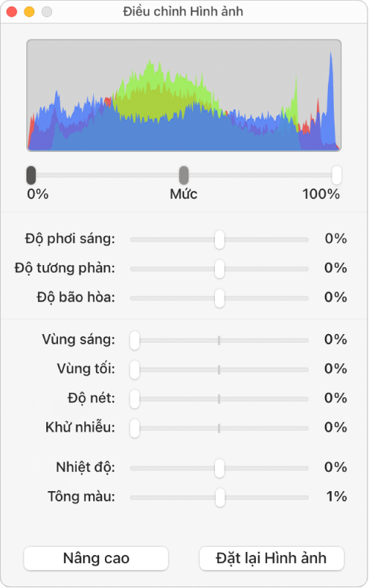Click the white point levels handle
This screenshot has height=588, width=369.
(x=337, y=175)
